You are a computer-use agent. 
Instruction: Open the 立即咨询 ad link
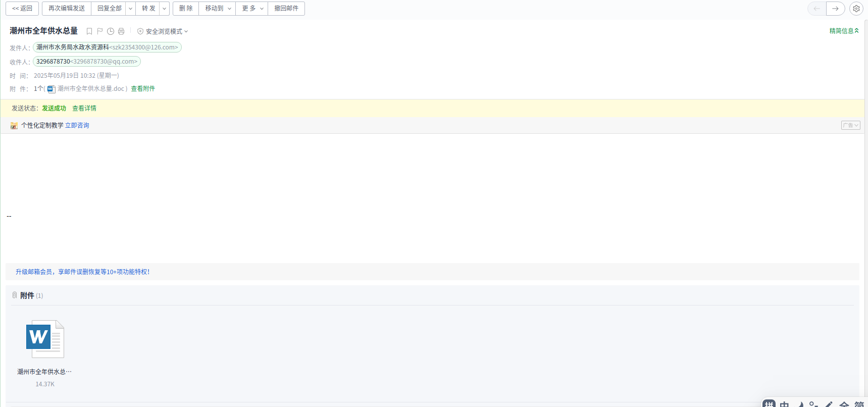pos(77,126)
